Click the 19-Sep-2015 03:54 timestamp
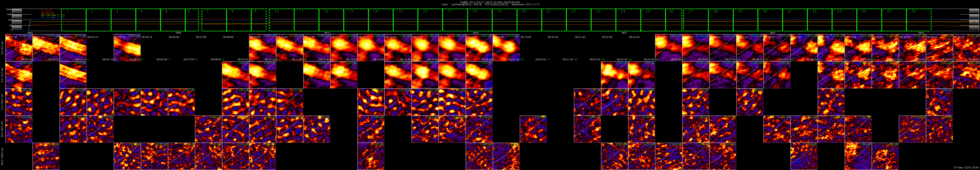Screen dimensions: 980x170 click(x=966, y=167)
